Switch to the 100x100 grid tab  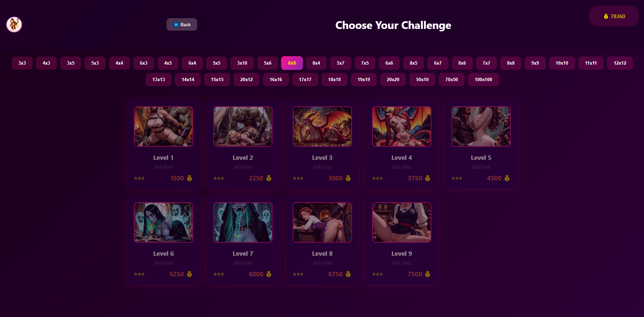483,79
